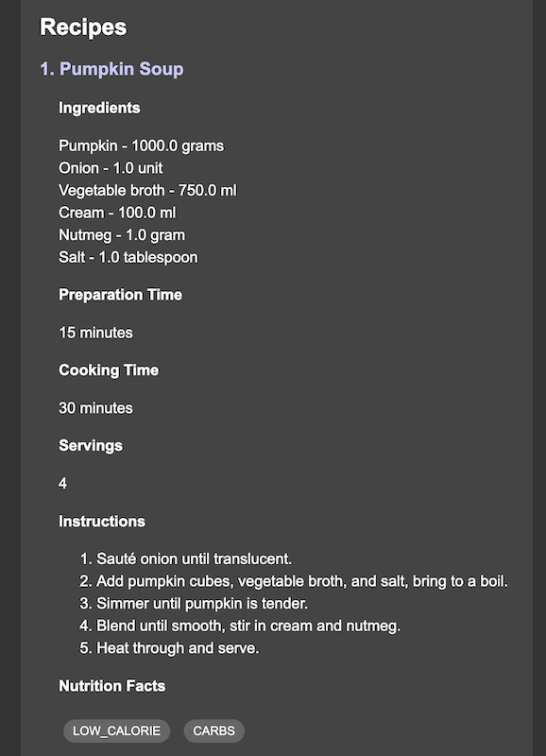This screenshot has height=756, width=546.
Task: Select the Cream 100.0 ml ingredient line
Action: tap(117, 213)
